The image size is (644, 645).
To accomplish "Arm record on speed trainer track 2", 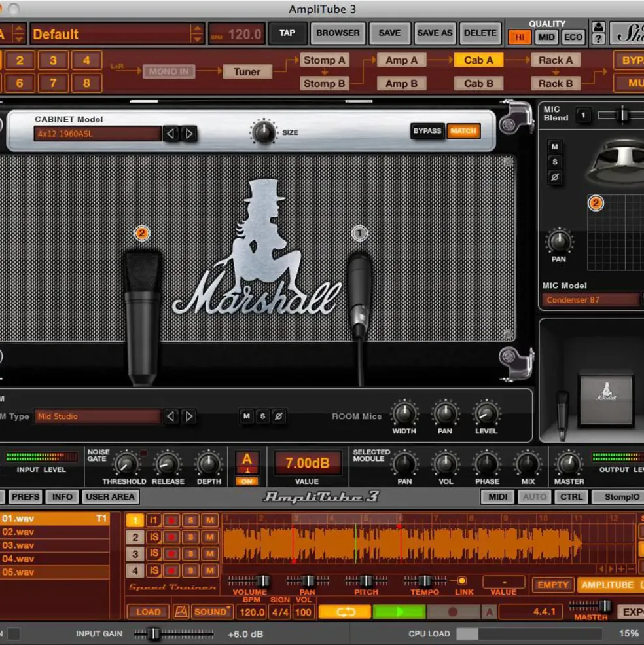I will point(171,537).
